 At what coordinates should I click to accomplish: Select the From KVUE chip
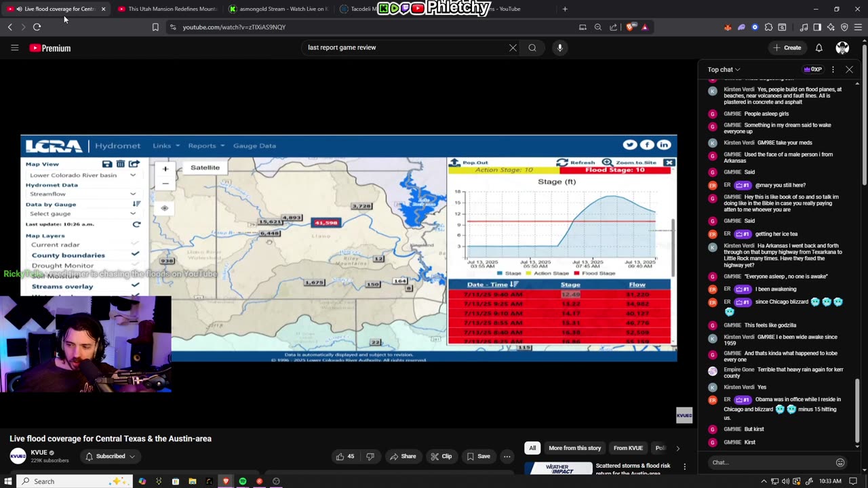tap(628, 448)
